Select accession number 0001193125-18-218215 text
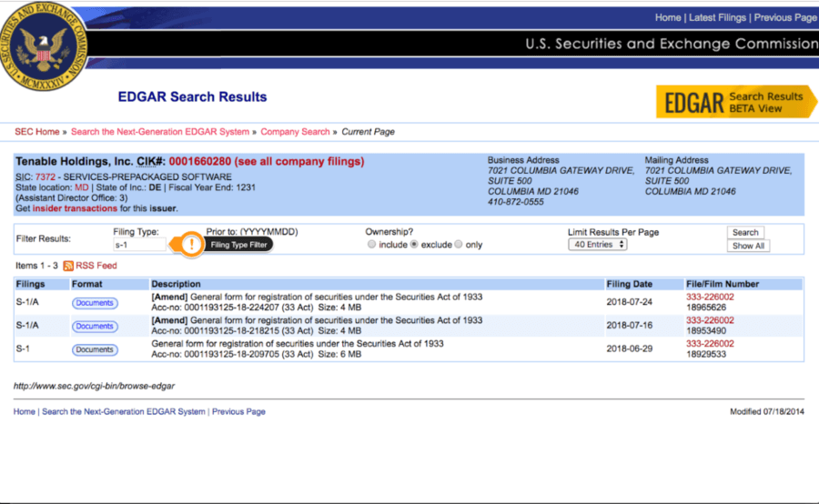819x504 pixels. pos(232,331)
